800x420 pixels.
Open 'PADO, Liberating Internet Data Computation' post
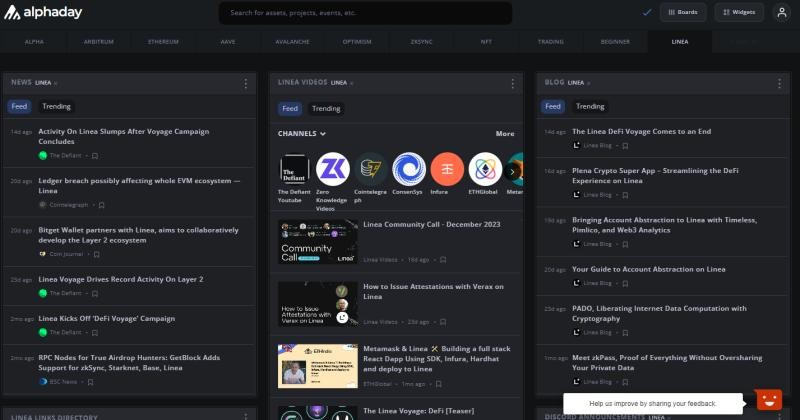(659, 313)
